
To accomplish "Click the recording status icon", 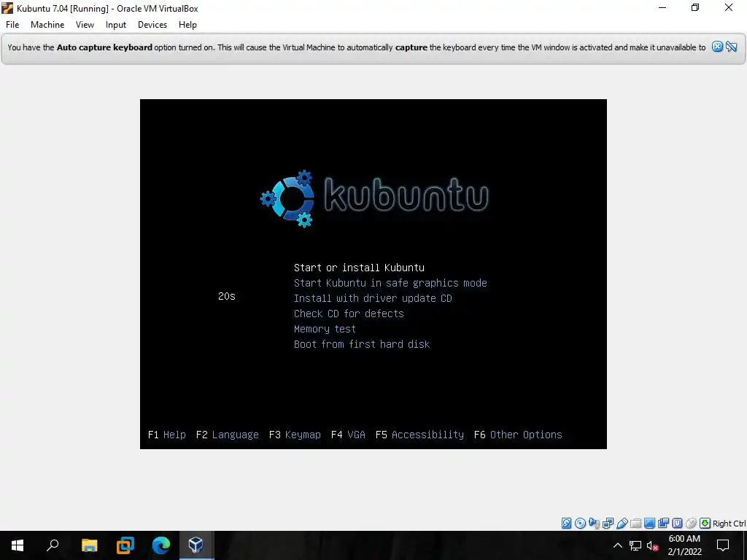I will pos(663,524).
